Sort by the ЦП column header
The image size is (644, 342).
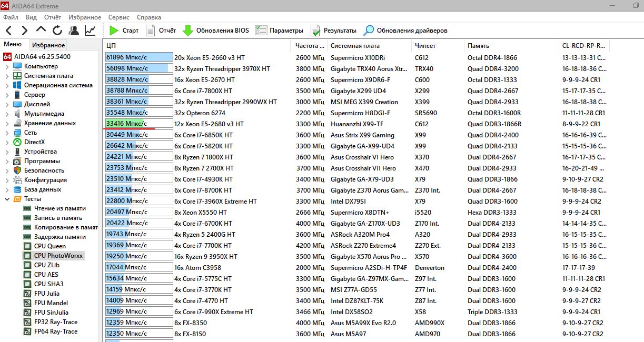[196, 46]
